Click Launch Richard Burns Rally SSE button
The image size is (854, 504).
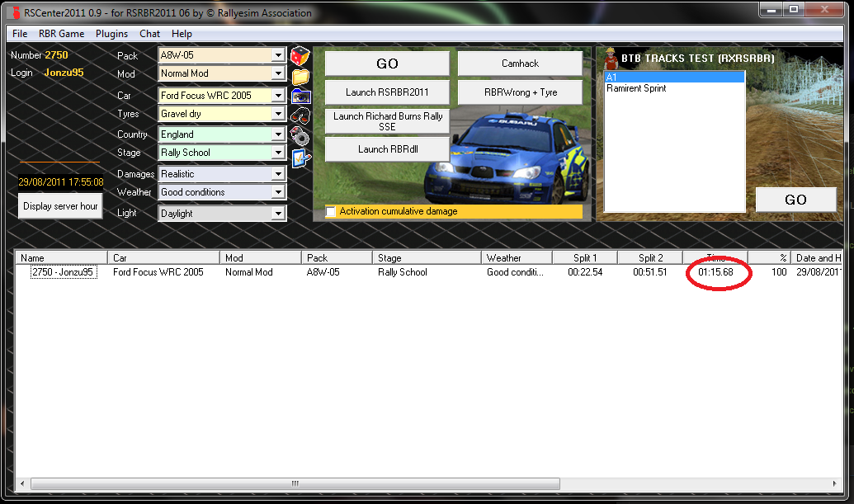[387, 121]
